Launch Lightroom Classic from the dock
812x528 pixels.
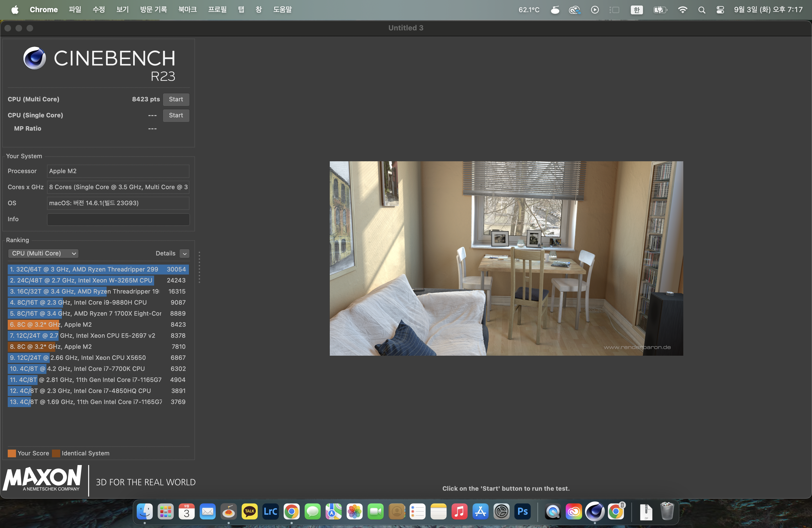[271, 511]
